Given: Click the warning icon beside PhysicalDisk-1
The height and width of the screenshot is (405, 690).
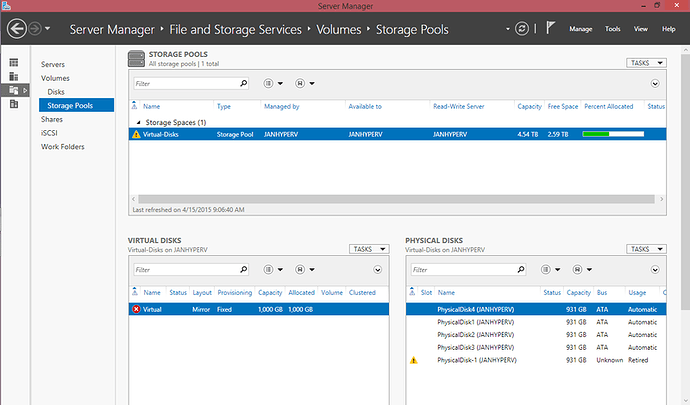Looking at the screenshot, I should (413, 360).
